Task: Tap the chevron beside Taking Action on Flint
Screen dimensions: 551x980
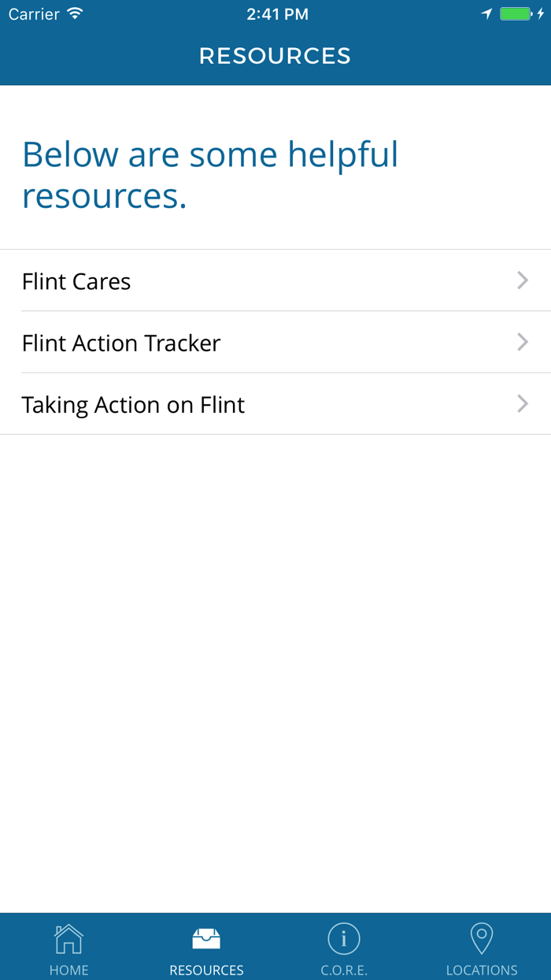Action: (522, 403)
